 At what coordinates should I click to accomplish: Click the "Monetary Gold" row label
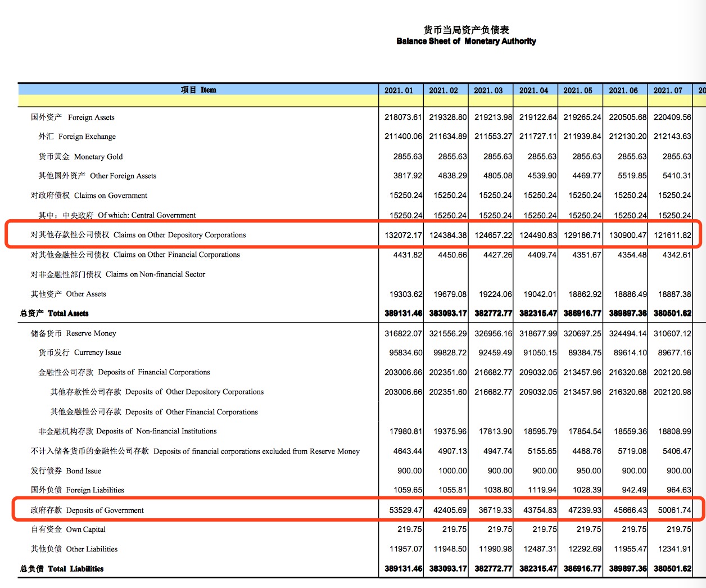pos(81,157)
